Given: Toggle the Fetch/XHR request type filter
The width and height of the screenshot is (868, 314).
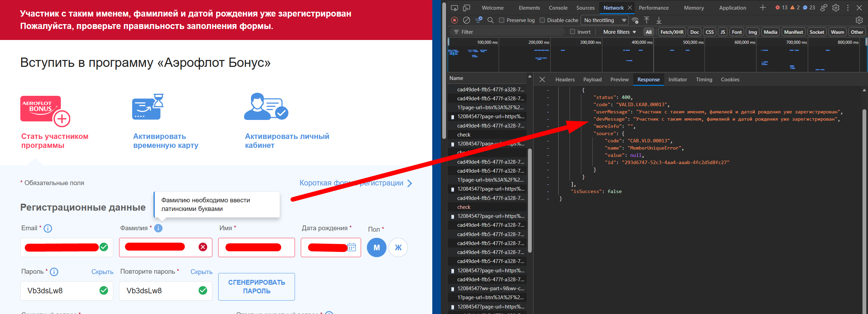Looking at the screenshot, I should click(x=672, y=32).
